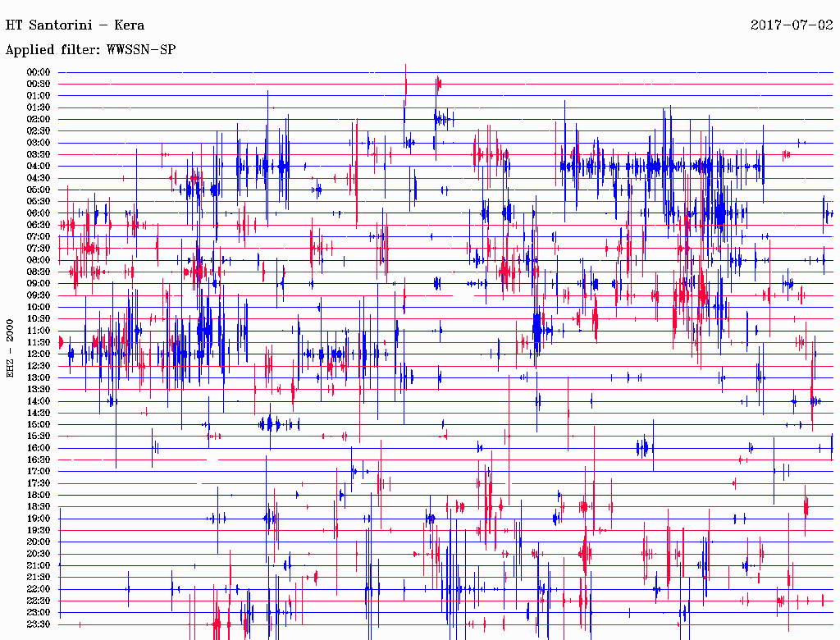
Task: Select the 06:00 time label
Action: click(x=39, y=213)
